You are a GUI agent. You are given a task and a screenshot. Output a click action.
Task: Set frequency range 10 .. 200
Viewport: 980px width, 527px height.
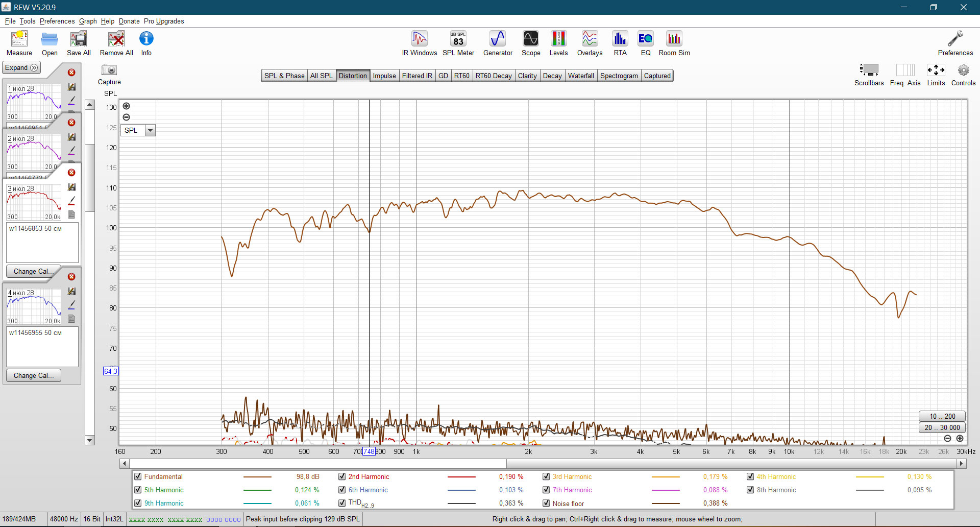coord(942,416)
